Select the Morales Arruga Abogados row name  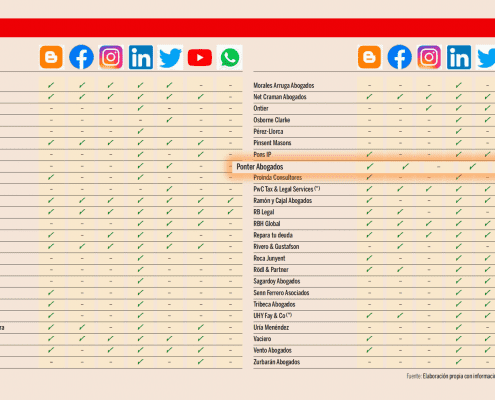(284, 85)
